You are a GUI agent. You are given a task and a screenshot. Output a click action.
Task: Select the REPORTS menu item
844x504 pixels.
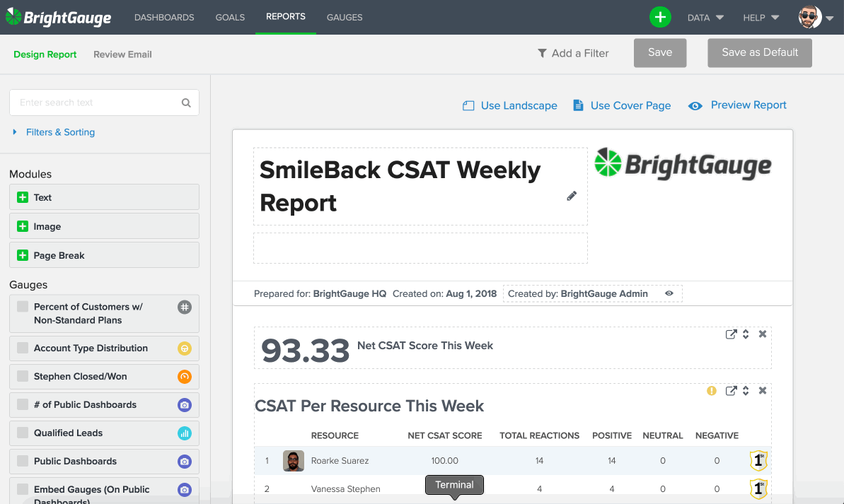pyautogui.click(x=285, y=17)
